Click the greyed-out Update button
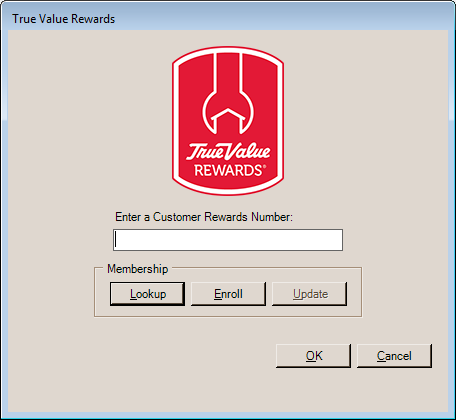Screen dimensions: 456x420 pyautogui.click(x=309, y=294)
